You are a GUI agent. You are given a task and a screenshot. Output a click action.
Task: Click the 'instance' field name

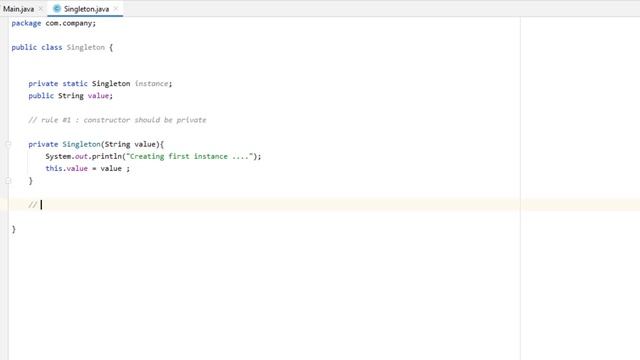[x=151, y=84]
